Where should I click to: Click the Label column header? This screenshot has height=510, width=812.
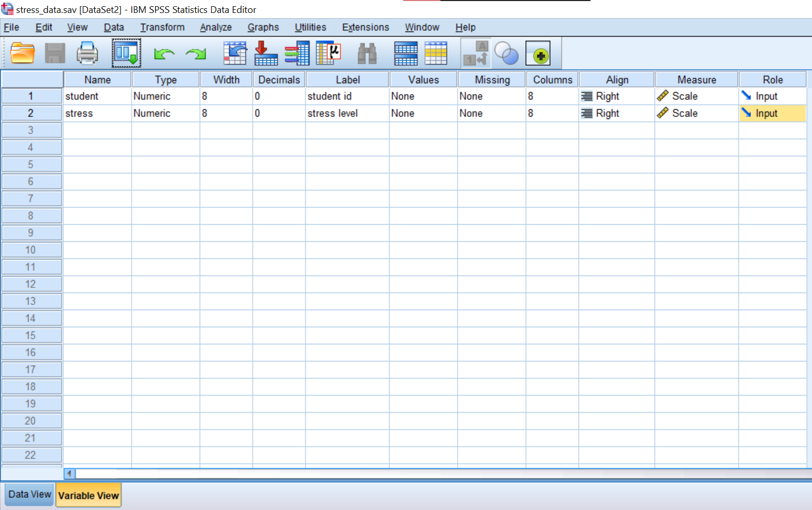[347, 80]
